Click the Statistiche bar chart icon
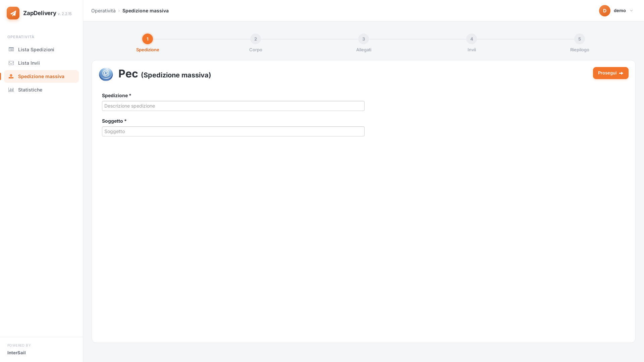This screenshot has width=644, height=362. click(11, 90)
